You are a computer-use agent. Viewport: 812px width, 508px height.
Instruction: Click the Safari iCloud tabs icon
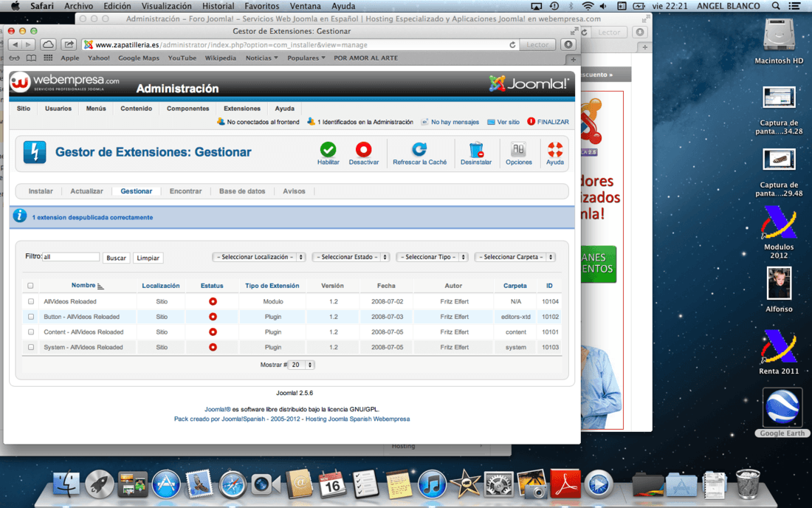pos(48,44)
